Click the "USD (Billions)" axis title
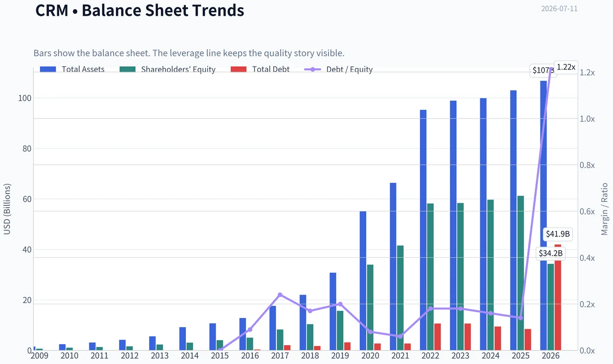Screen dimensions: 613x364 pos(7,210)
